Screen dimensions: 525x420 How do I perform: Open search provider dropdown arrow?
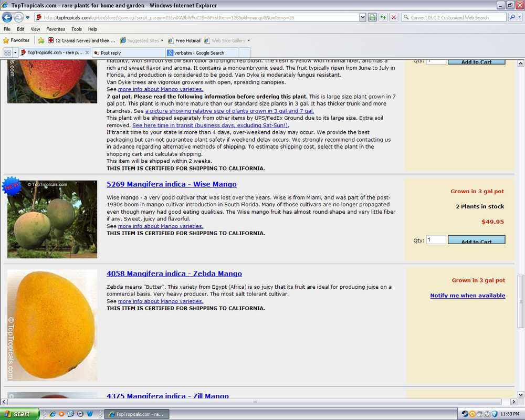(x=519, y=17)
